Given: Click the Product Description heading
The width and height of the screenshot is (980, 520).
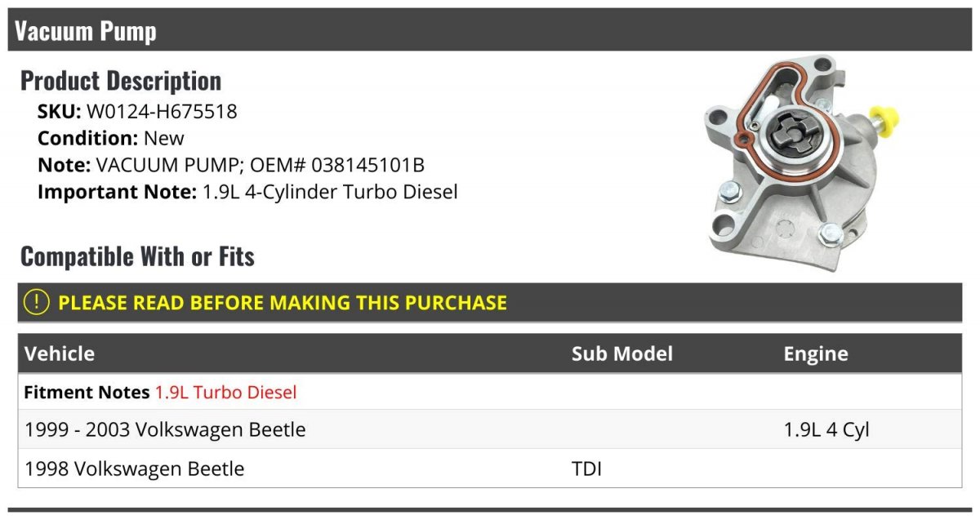Looking at the screenshot, I should 121,81.
